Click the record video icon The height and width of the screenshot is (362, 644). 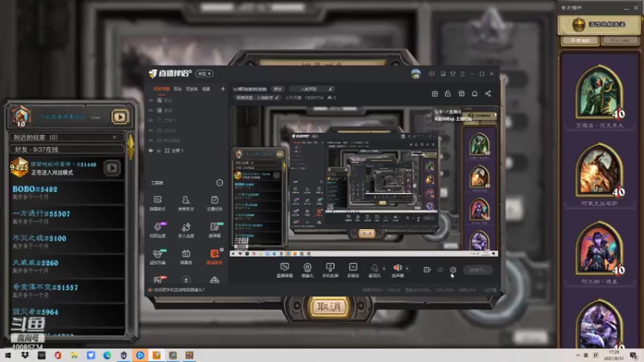[427, 269]
